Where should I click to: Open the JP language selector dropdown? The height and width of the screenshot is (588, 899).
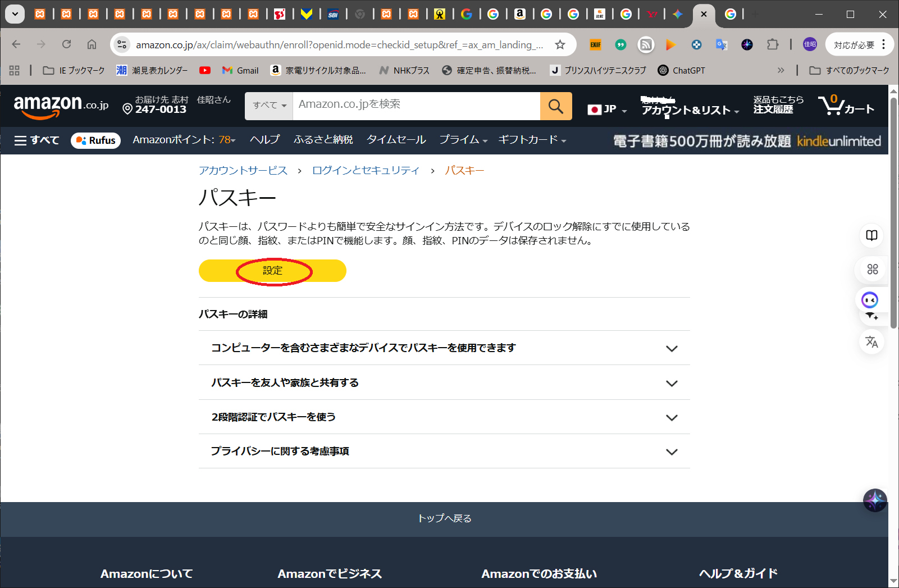click(607, 110)
